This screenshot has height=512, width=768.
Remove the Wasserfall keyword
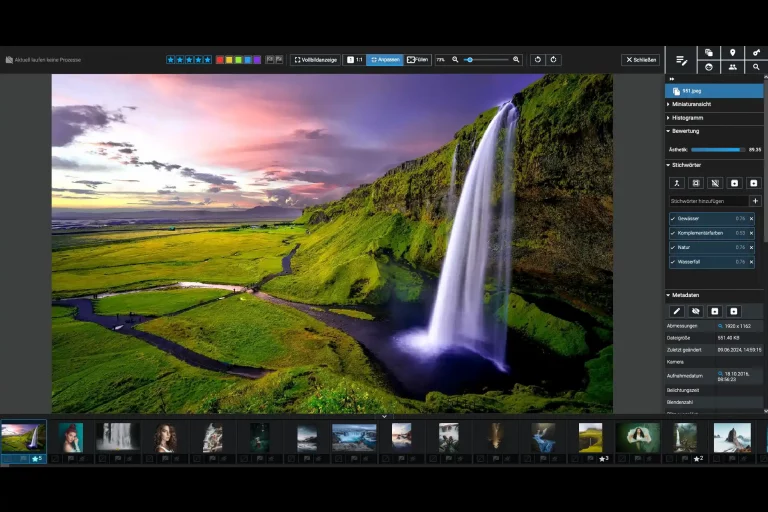pyautogui.click(x=752, y=262)
